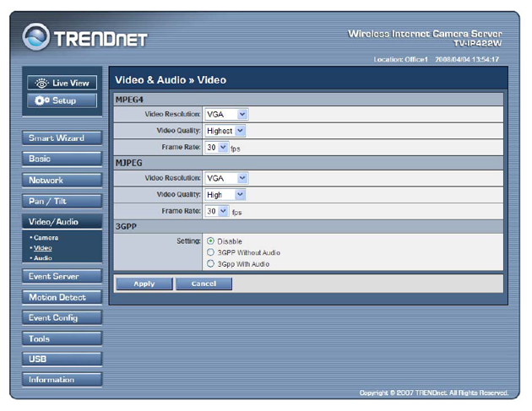Viewport: 532px width, 411px height.
Task: Open MPEG4 Video Resolution dropdown
Action: [x=226, y=114]
